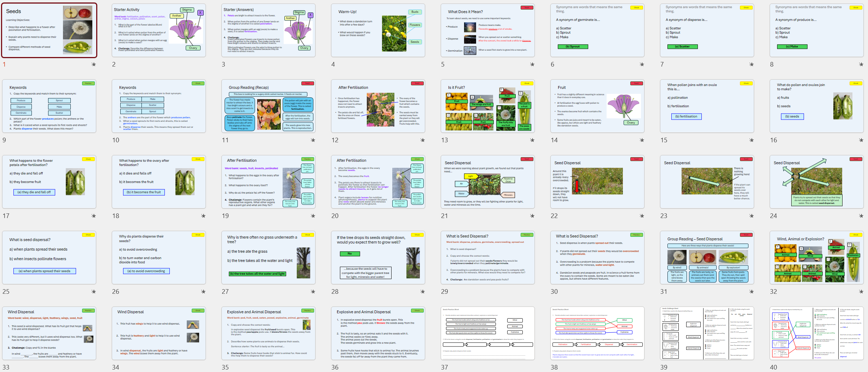The width and height of the screenshot is (868, 372).
Task: Click the star icon below slide 19
Action: (x=313, y=216)
